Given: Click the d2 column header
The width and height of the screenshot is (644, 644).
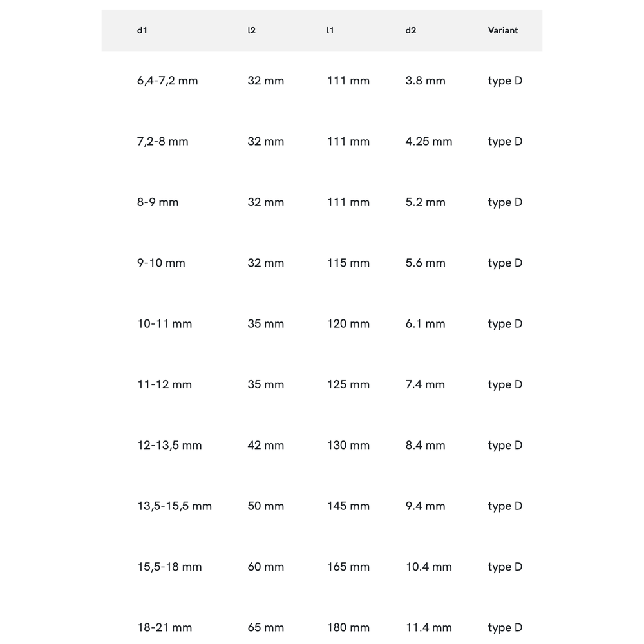Looking at the screenshot, I should tap(411, 30).
